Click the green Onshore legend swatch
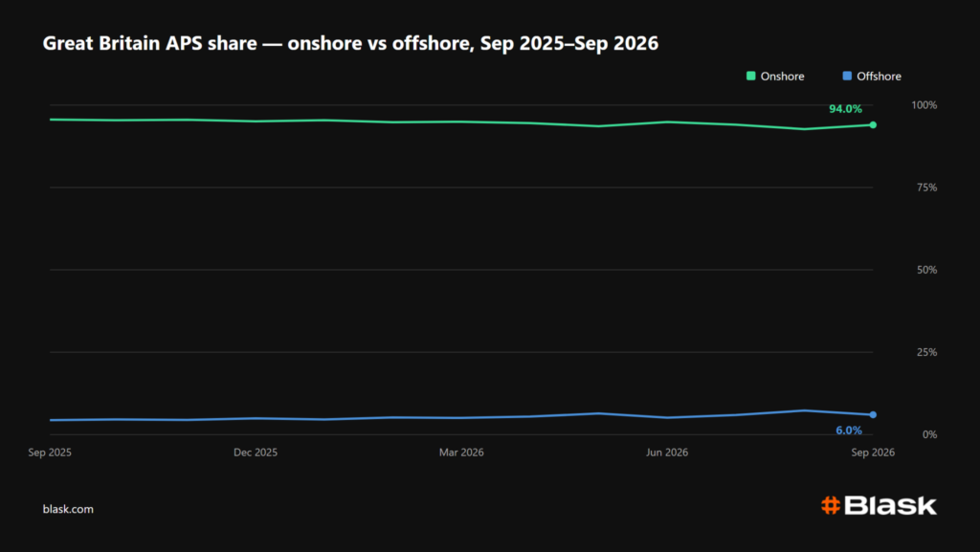This screenshot has height=552, width=980. pyautogui.click(x=750, y=77)
